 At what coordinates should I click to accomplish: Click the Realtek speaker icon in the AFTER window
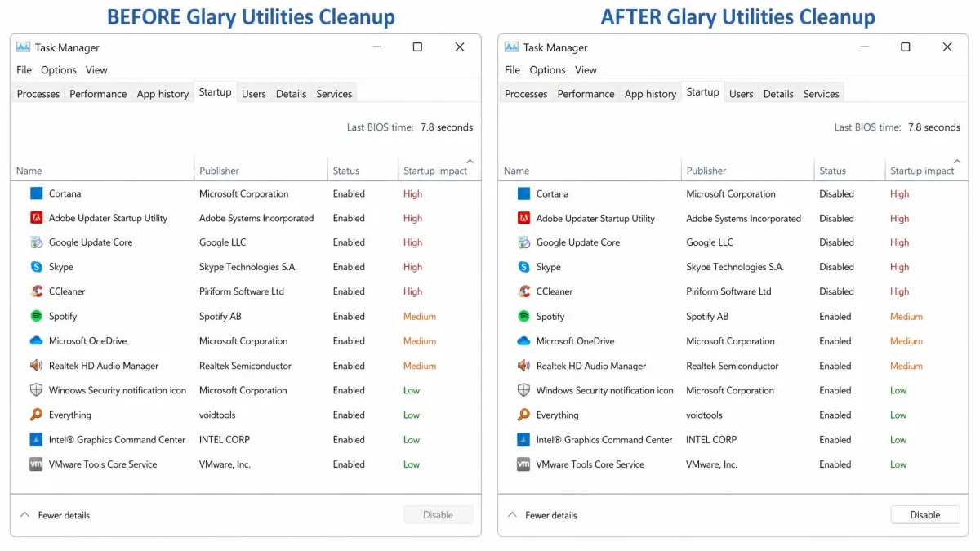click(x=523, y=366)
